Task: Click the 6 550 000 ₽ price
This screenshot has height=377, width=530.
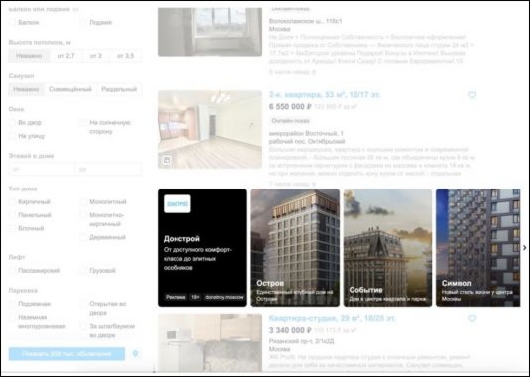Action: (x=290, y=107)
